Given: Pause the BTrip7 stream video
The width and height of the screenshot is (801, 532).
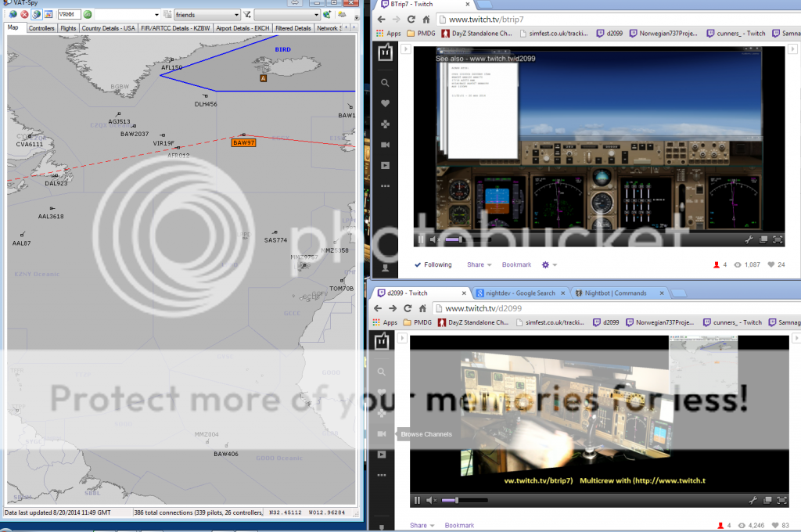Looking at the screenshot, I should 421,239.
